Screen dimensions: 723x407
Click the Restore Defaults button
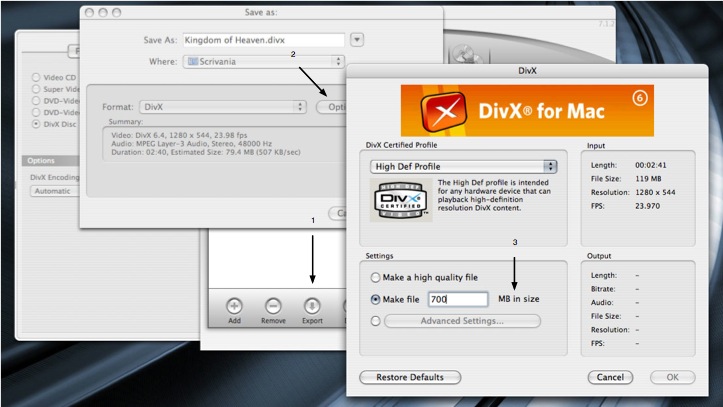[x=410, y=377]
